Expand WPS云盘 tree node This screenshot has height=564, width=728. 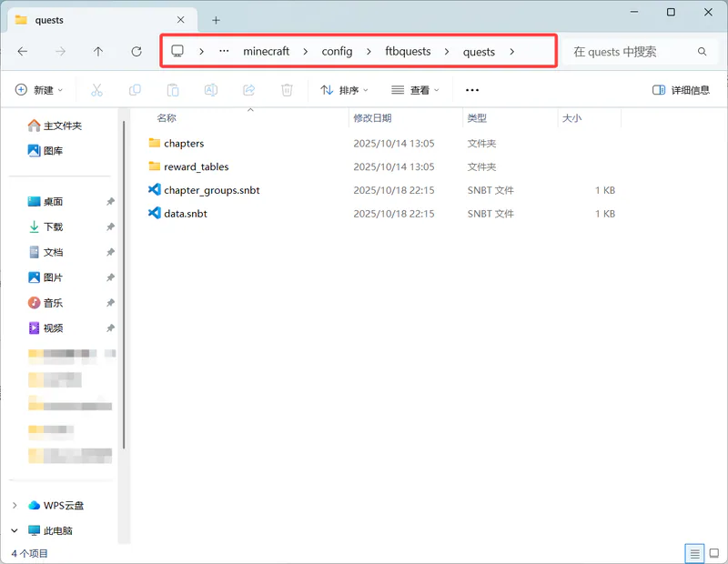tap(15, 505)
